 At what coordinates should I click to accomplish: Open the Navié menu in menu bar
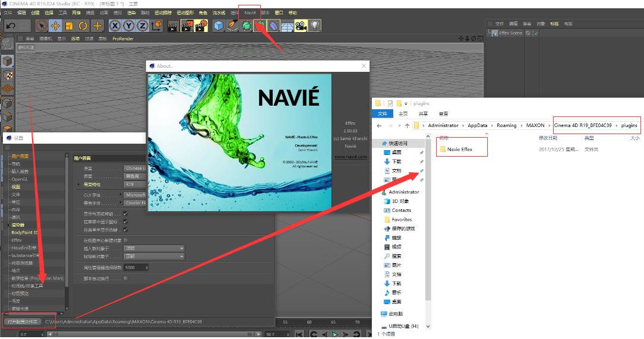250,12
